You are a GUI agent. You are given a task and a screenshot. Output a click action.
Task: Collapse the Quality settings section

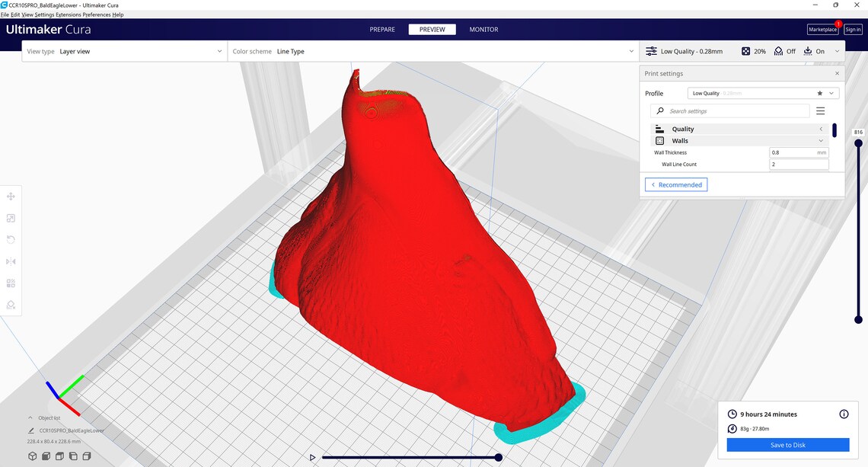coord(820,129)
